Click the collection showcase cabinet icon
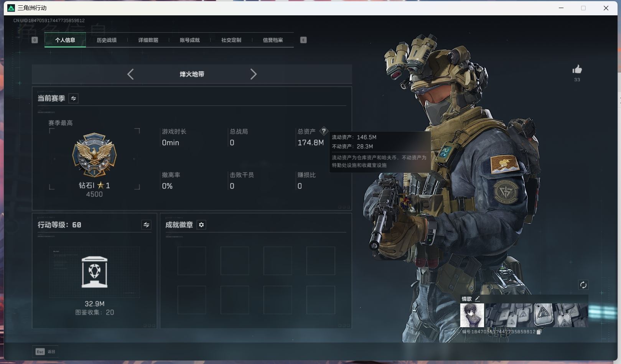Screen dimensions: 621x364 (94, 272)
